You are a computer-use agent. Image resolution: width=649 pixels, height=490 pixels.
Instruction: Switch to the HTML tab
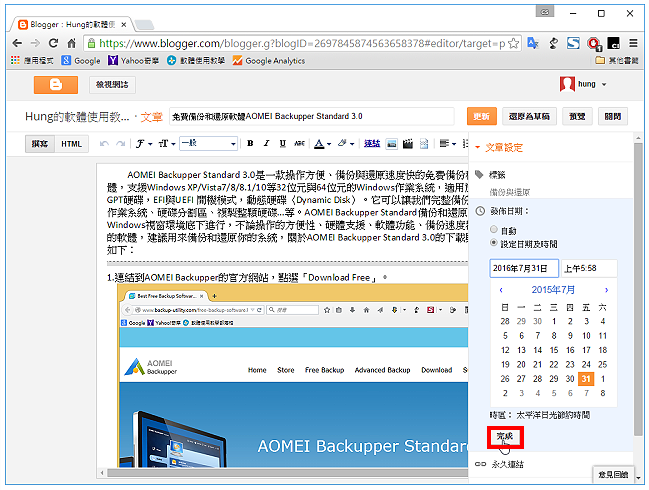click(71, 144)
